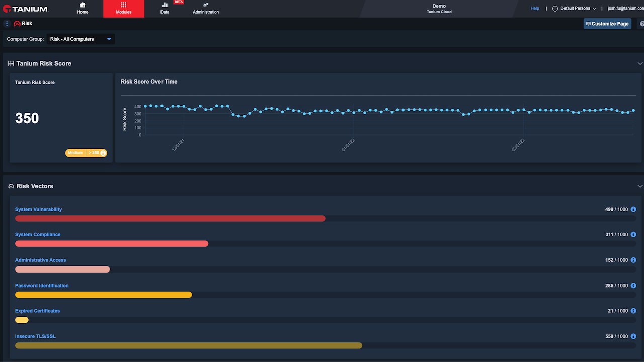Open info icon for Expired Certificates

[x=633, y=311]
